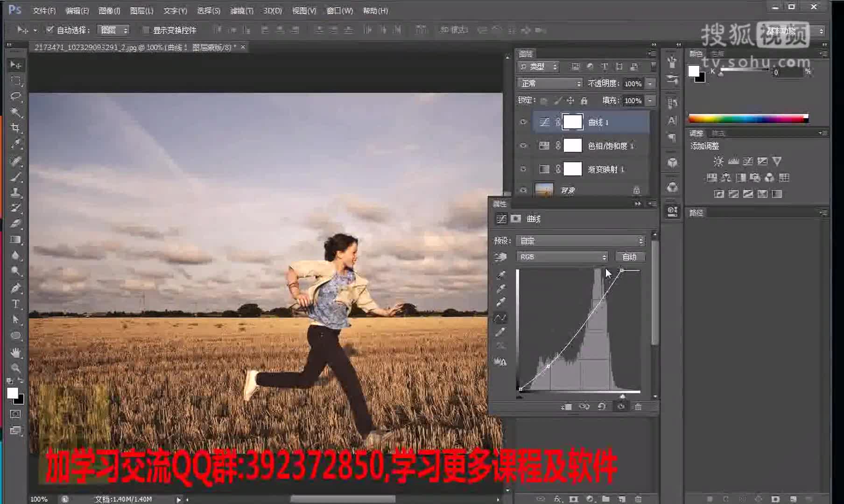Viewport: 844px width, 504px height.
Task: Open the 基本功能 workspace dropdown
Action: [x=794, y=31]
